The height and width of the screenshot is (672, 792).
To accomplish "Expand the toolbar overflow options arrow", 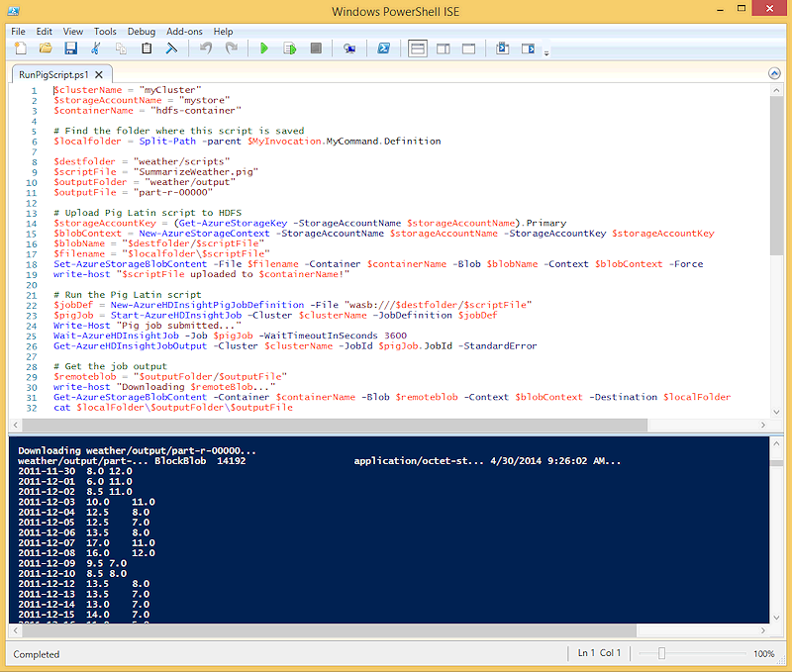I will (x=546, y=51).
